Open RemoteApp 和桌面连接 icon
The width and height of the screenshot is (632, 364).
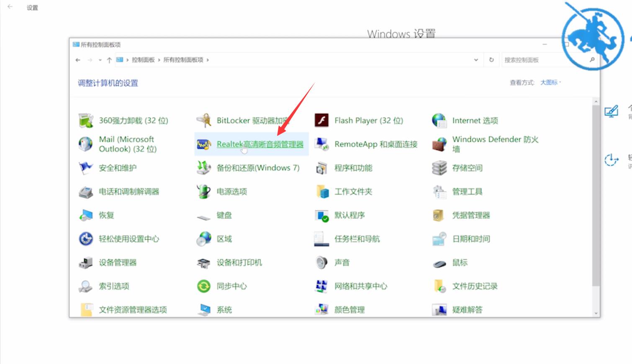(x=321, y=144)
